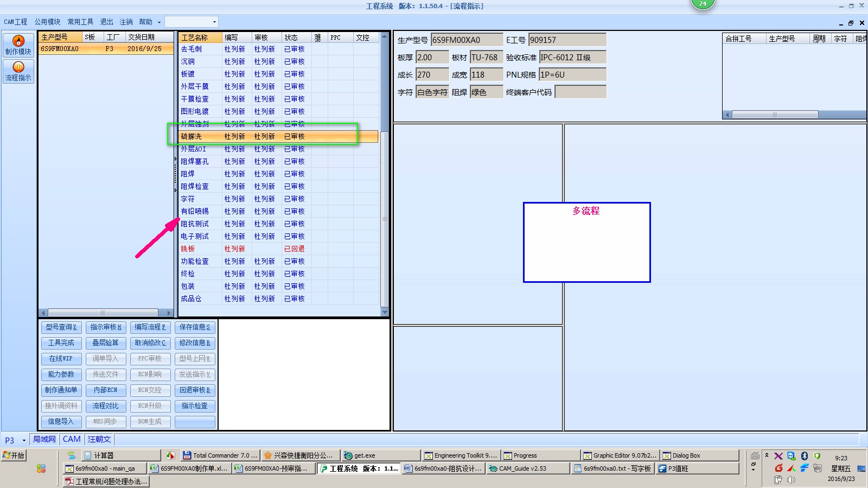Viewport: 868px width, 488px height.
Task: Click the security shield tray icon
Action: (818, 456)
